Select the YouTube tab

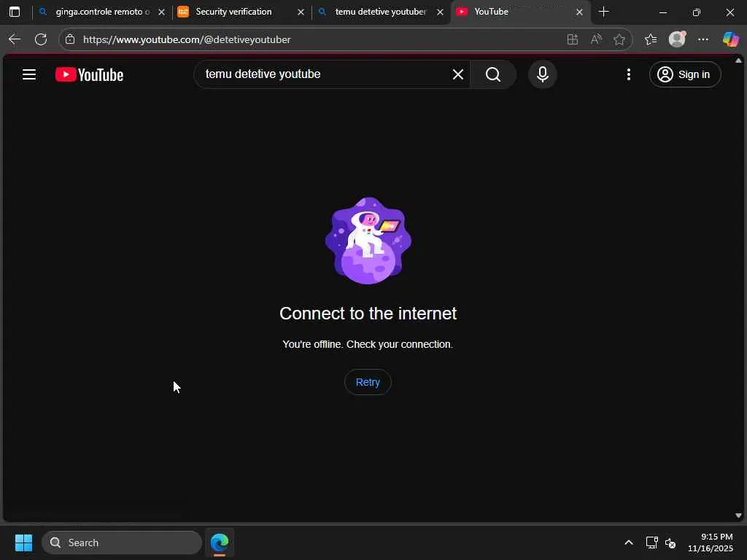pos(519,12)
